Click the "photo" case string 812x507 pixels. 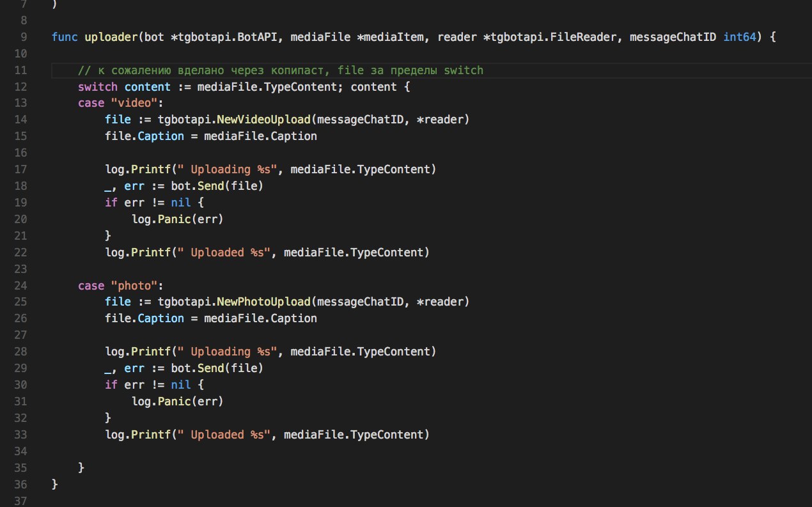pyautogui.click(x=129, y=286)
